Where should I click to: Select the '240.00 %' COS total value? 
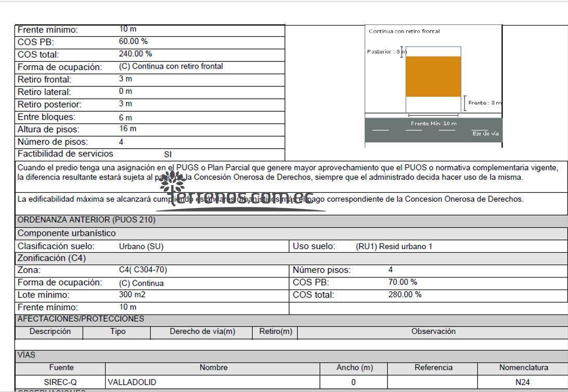coord(135,54)
